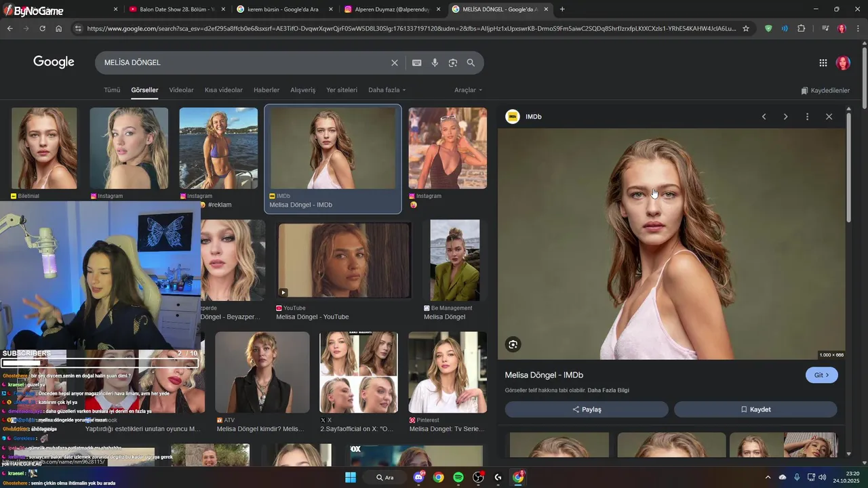The height and width of the screenshot is (488, 868).
Task: Open the Google apps grid
Action: 823,62
